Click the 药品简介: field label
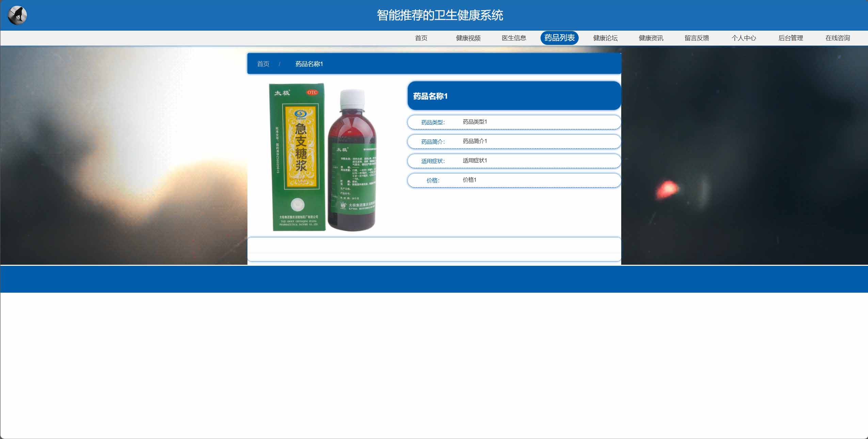Screen dimensions: 868x439 (x=433, y=142)
